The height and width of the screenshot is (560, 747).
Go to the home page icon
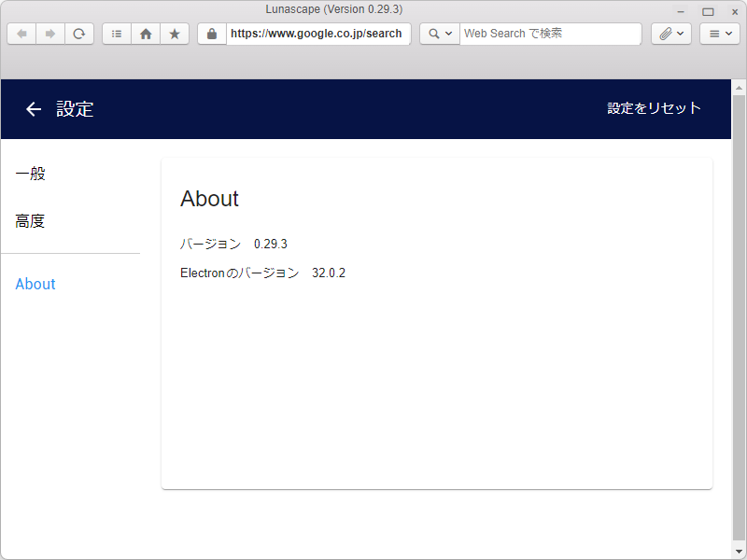(146, 34)
